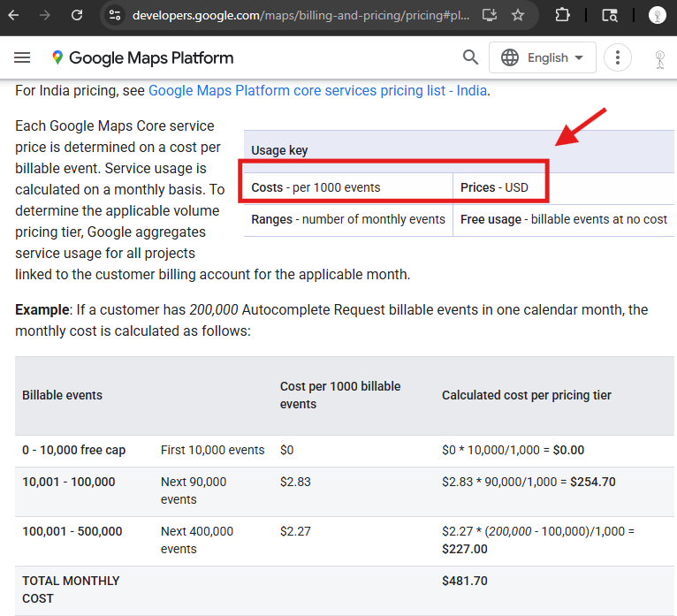
Task: Go back with the browser back arrow
Action: point(14,16)
